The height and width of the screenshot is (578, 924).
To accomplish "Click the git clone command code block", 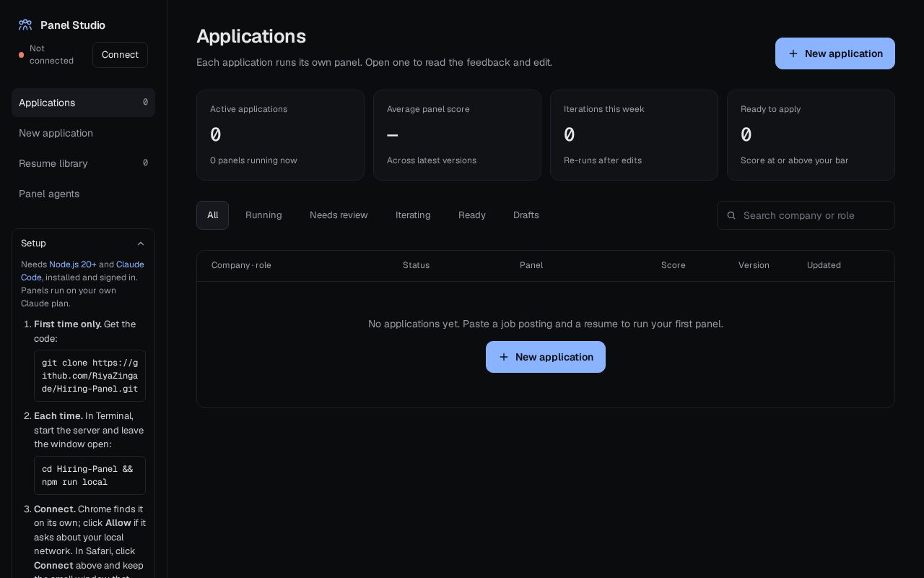I will [x=90, y=376].
